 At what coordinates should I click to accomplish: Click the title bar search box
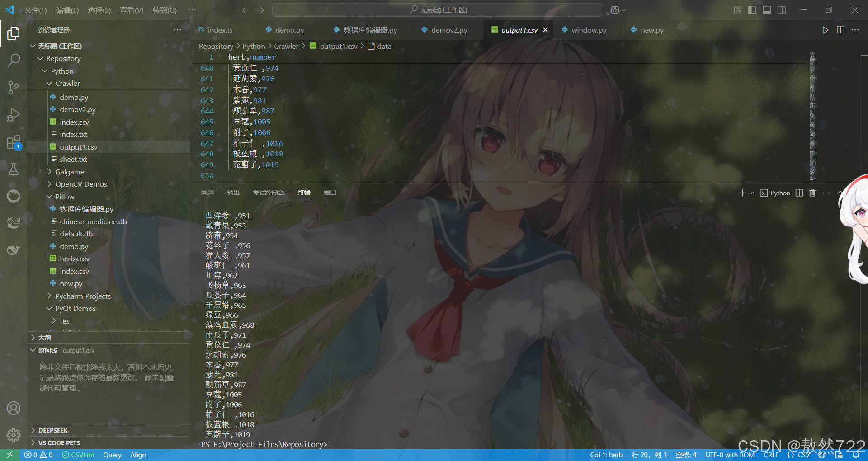point(438,10)
